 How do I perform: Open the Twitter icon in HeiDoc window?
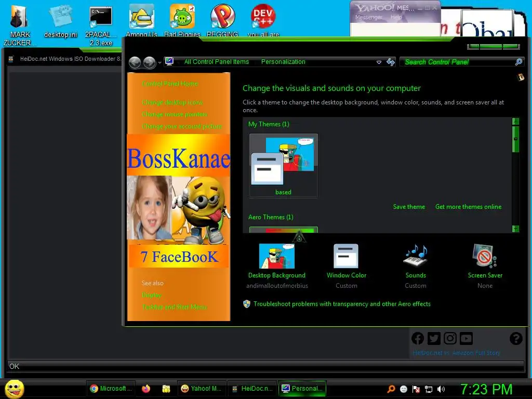[434, 338]
